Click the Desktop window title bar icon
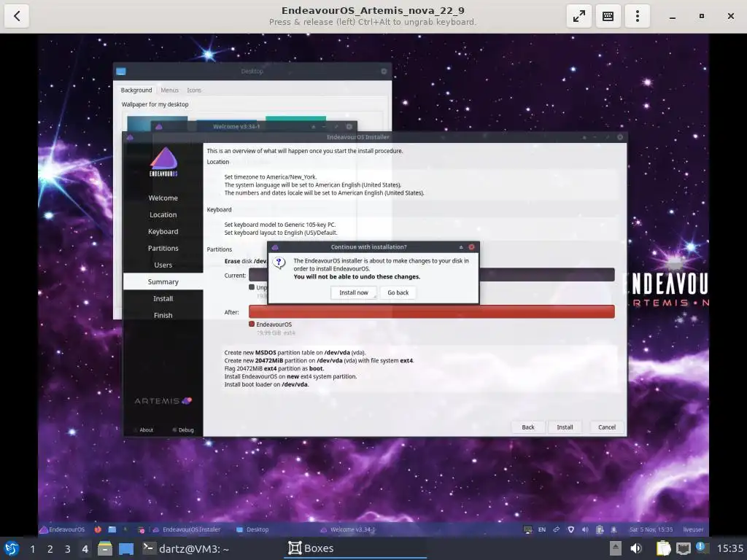 (x=121, y=71)
